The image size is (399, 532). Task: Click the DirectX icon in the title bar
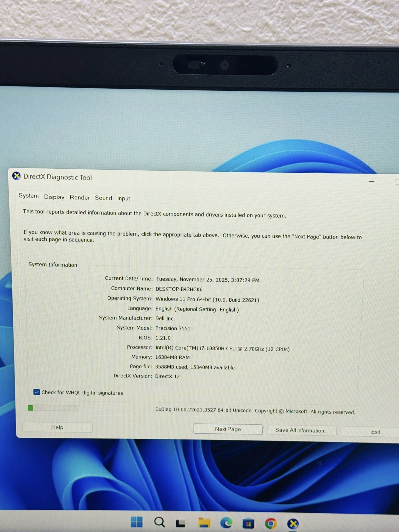[x=16, y=176]
